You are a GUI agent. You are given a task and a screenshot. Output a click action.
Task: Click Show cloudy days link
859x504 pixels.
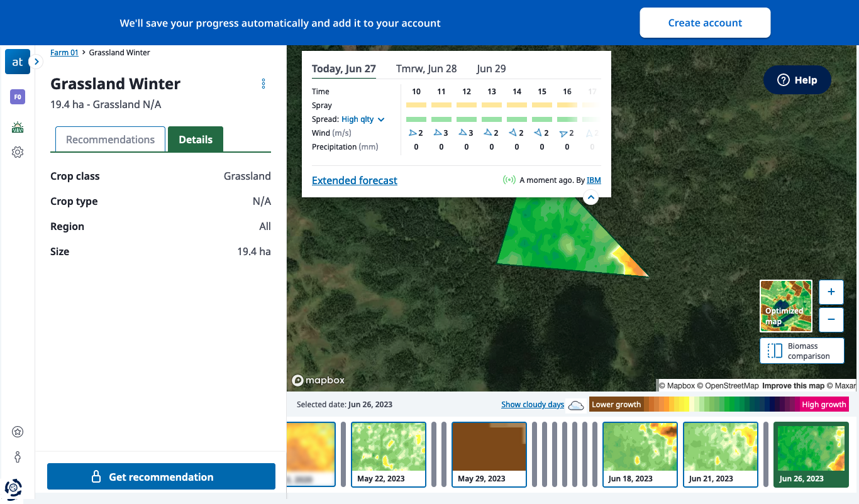coord(533,405)
